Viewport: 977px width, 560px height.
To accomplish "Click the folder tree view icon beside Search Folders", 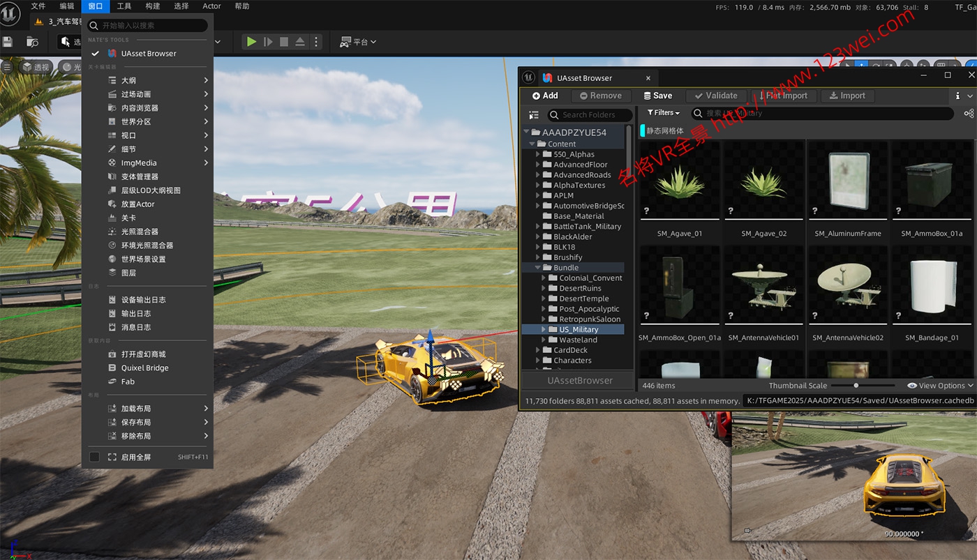I will [534, 115].
